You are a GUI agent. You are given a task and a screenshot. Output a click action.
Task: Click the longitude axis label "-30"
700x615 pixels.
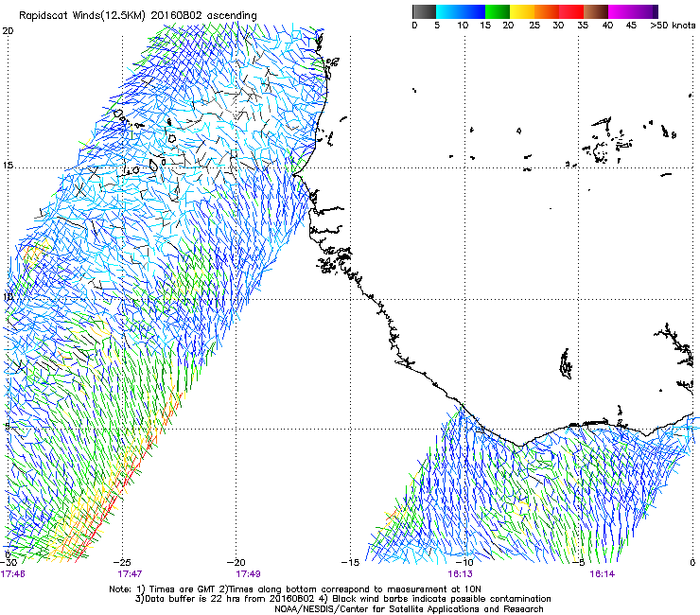9,563
